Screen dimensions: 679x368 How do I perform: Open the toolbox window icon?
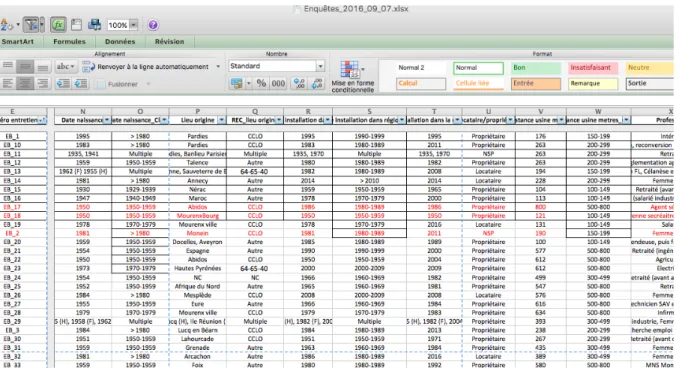[x=77, y=25]
